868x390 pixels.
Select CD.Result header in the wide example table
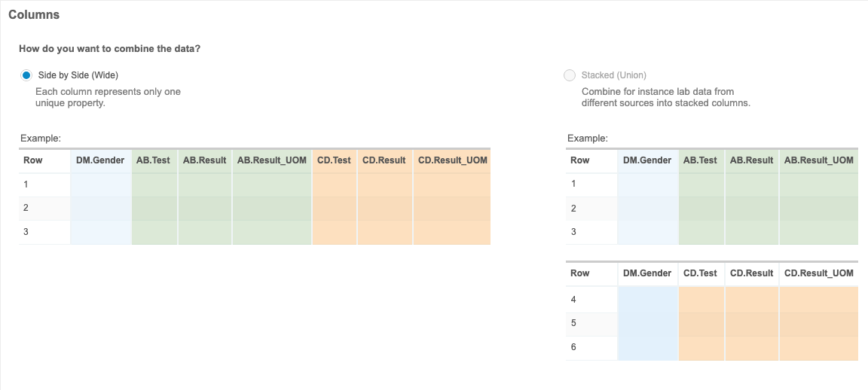click(384, 160)
